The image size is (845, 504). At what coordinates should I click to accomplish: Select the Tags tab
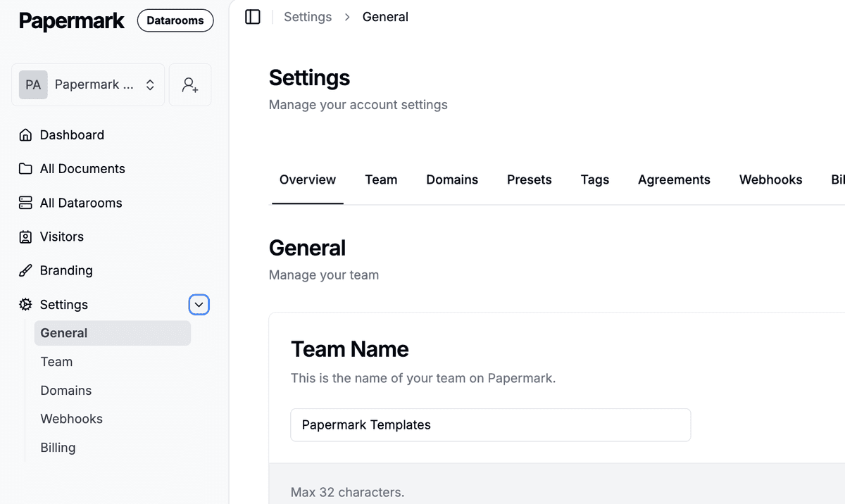coord(594,180)
